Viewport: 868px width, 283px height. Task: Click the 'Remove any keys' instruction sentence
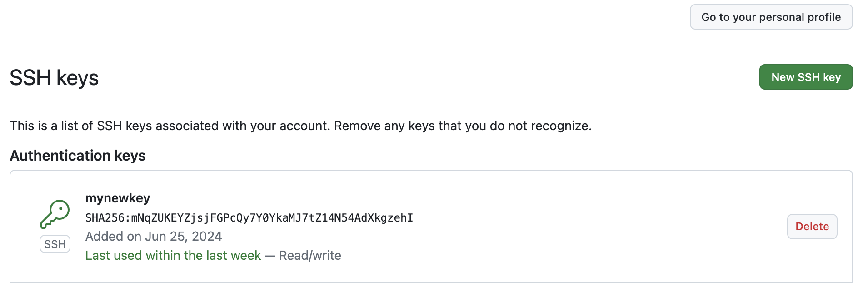[x=463, y=126]
